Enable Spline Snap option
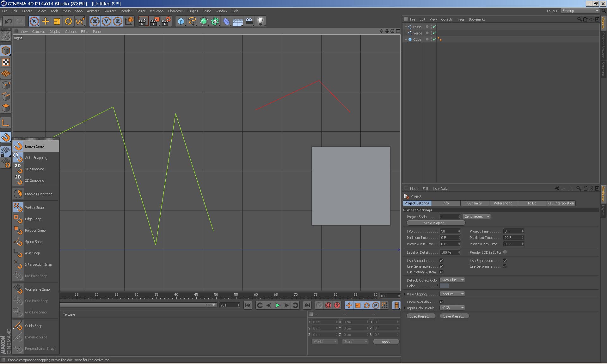Screen dimensions: 607x364 [x=34, y=242]
